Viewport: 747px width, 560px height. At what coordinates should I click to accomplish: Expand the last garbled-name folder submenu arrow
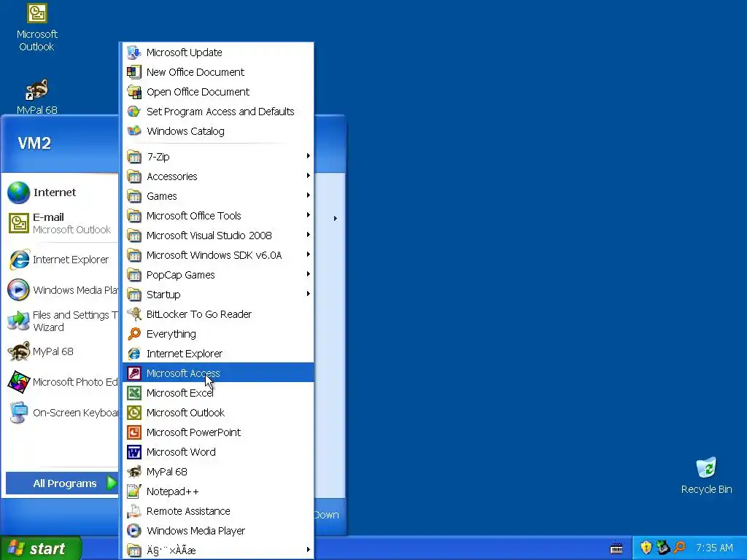[309, 550]
